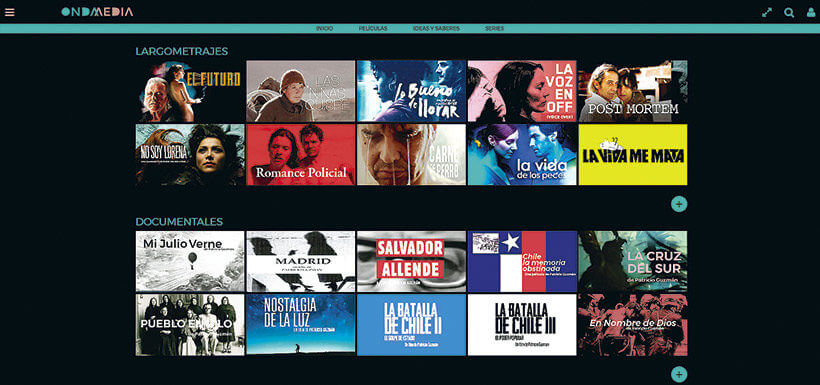The height and width of the screenshot is (385, 820).
Task: Click the Ondamedia logo
Action: click(97, 12)
